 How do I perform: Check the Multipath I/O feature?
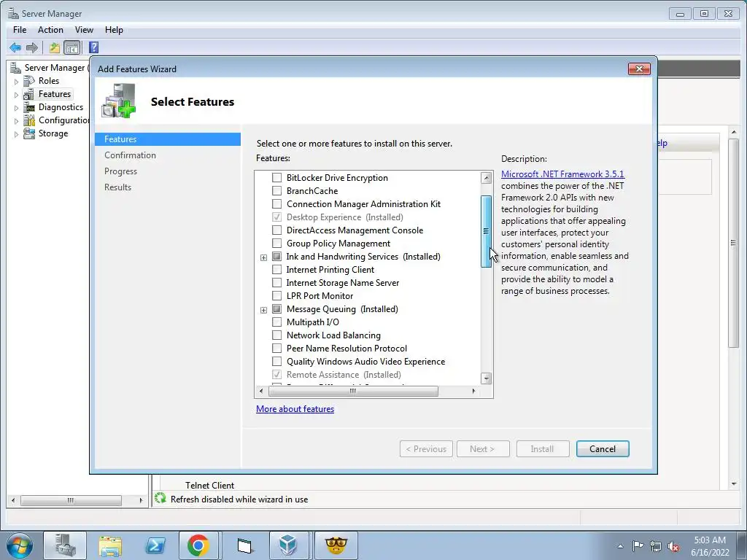point(276,322)
